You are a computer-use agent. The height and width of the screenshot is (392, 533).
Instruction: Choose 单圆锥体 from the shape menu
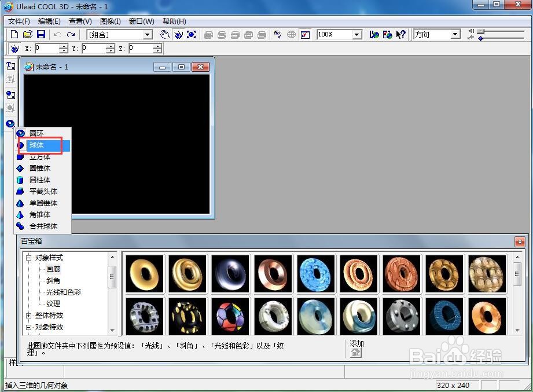click(42, 203)
